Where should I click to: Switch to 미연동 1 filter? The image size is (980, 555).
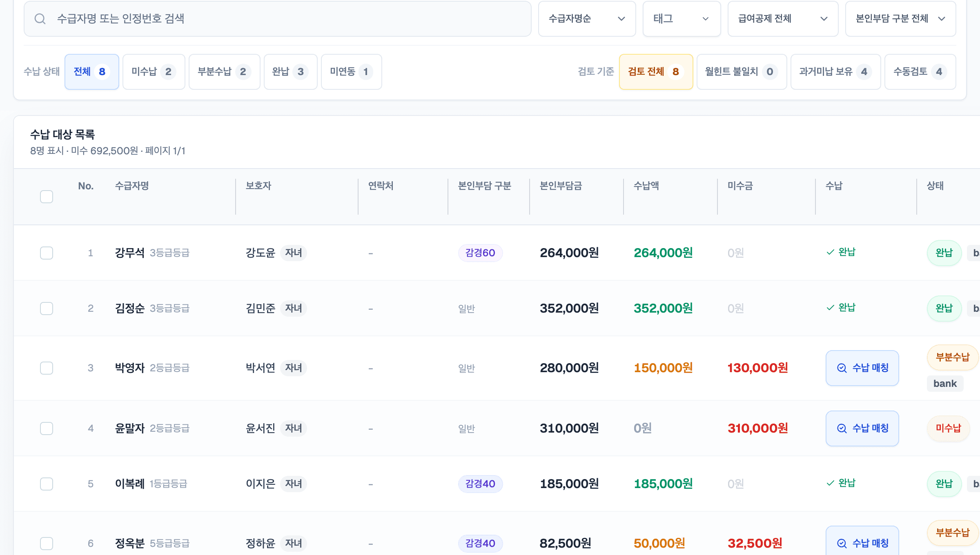(352, 72)
